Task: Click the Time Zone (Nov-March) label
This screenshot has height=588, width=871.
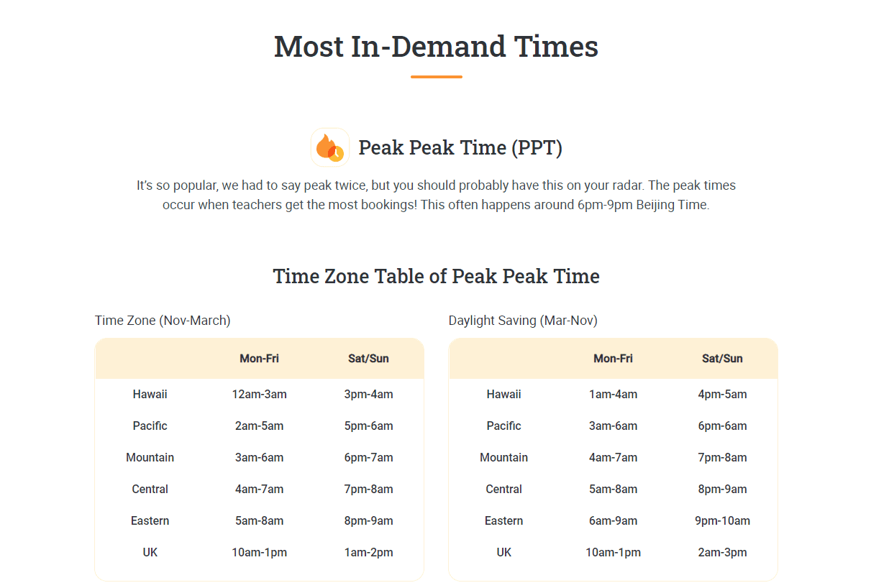Action: [163, 321]
